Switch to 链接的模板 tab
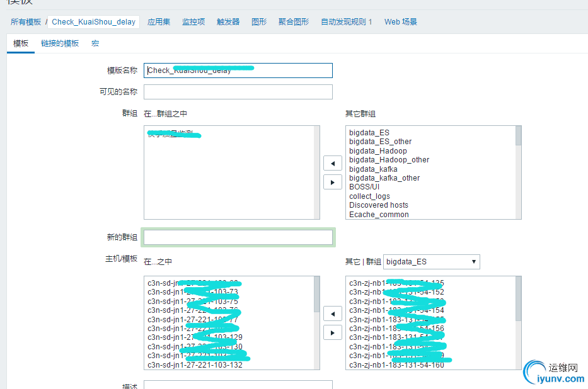Screen dimensions: 588x389 tap(60, 43)
